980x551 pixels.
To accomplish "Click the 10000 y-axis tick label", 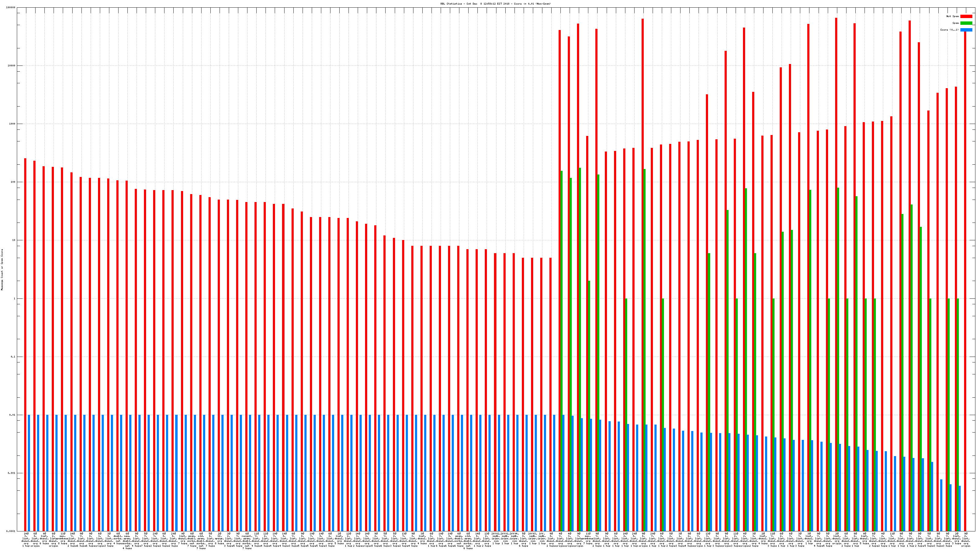I will [x=11, y=66].
